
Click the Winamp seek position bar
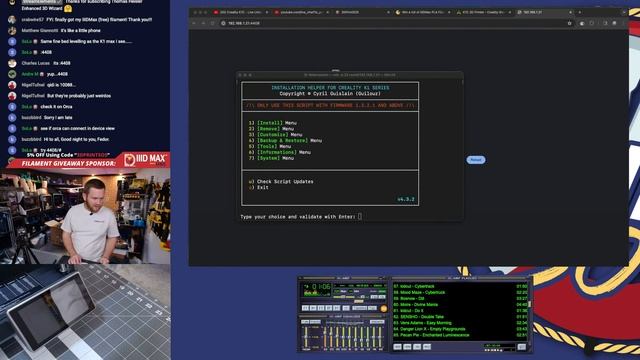(x=344, y=301)
